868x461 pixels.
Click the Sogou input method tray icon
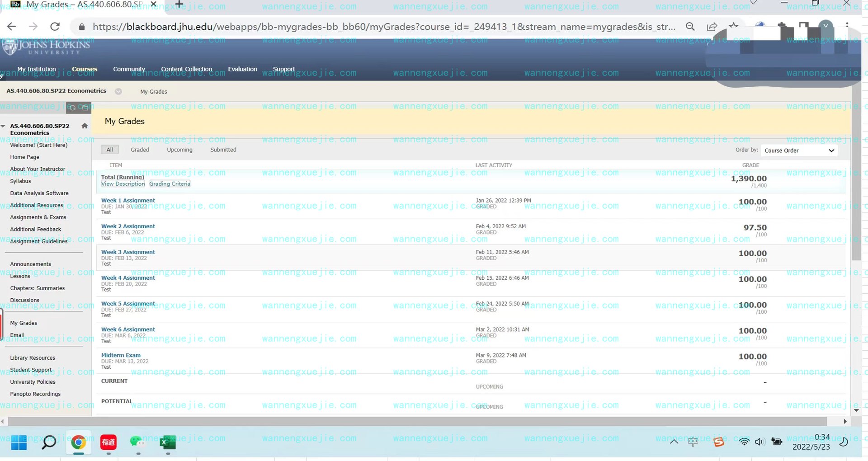(719, 442)
